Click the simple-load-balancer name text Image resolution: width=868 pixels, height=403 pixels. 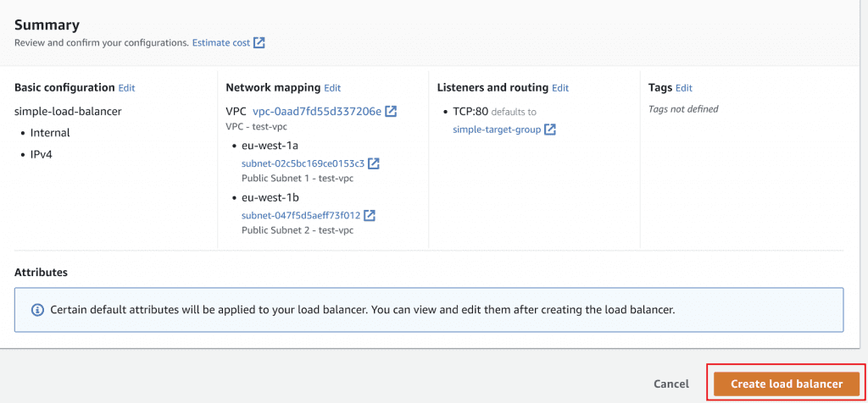[x=68, y=111]
